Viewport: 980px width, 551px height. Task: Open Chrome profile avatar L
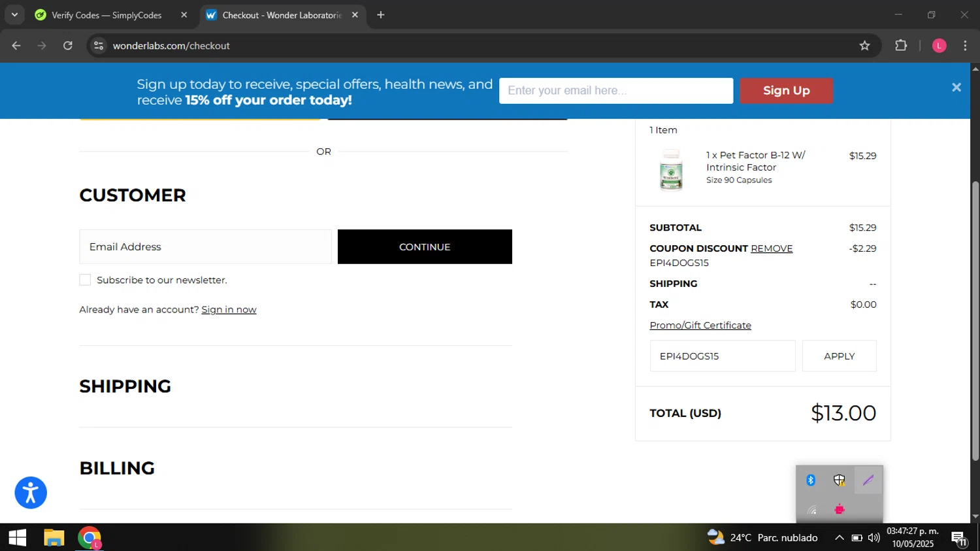click(939, 46)
